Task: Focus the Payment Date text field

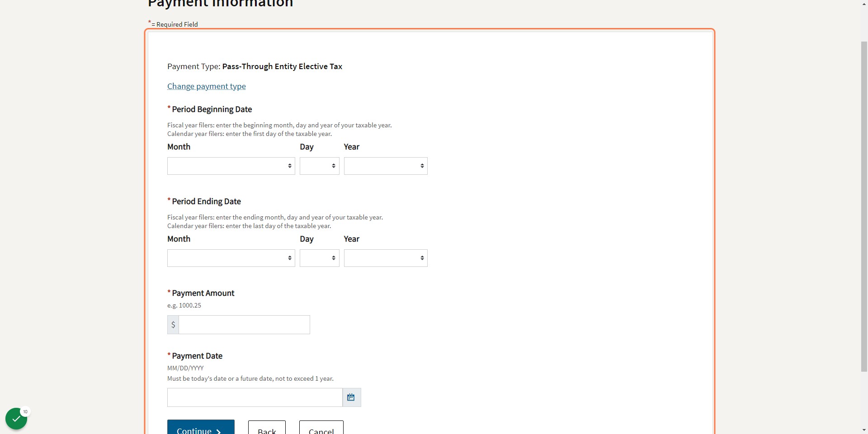Action: point(255,397)
